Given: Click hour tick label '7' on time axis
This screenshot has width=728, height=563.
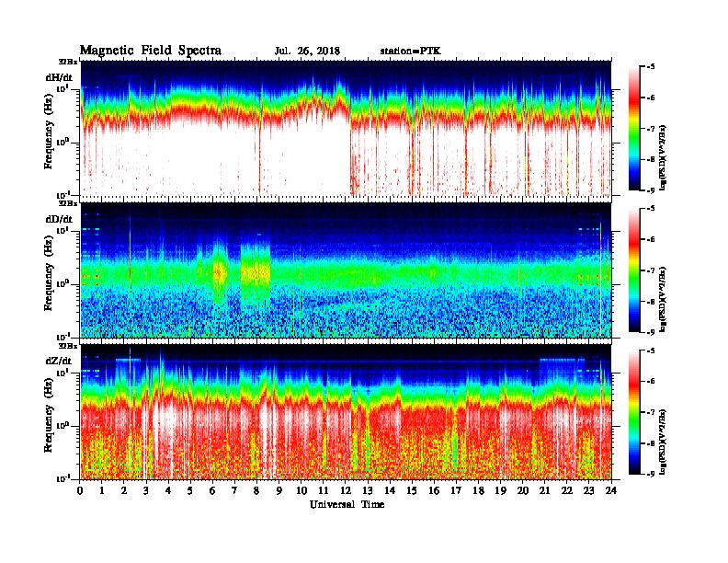Looking at the screenshot, I should (234, 490).
